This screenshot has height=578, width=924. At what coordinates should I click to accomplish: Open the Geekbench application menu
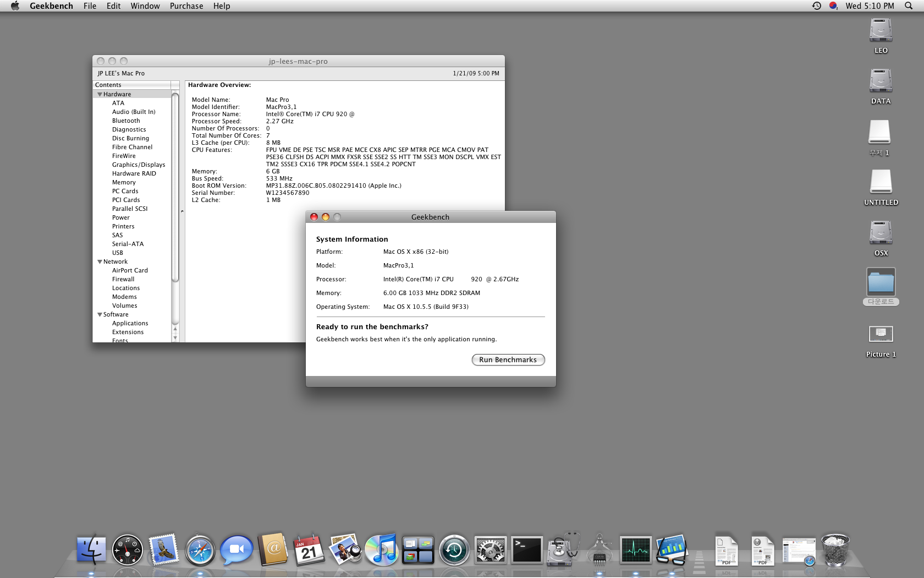coord(51,6)
